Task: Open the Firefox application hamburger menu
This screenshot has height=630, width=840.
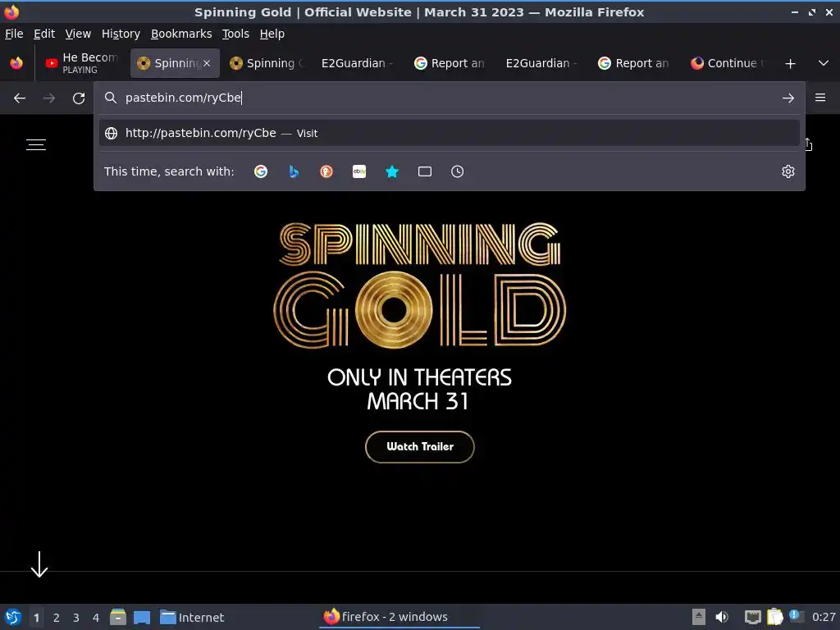Action: pos(820,98)
